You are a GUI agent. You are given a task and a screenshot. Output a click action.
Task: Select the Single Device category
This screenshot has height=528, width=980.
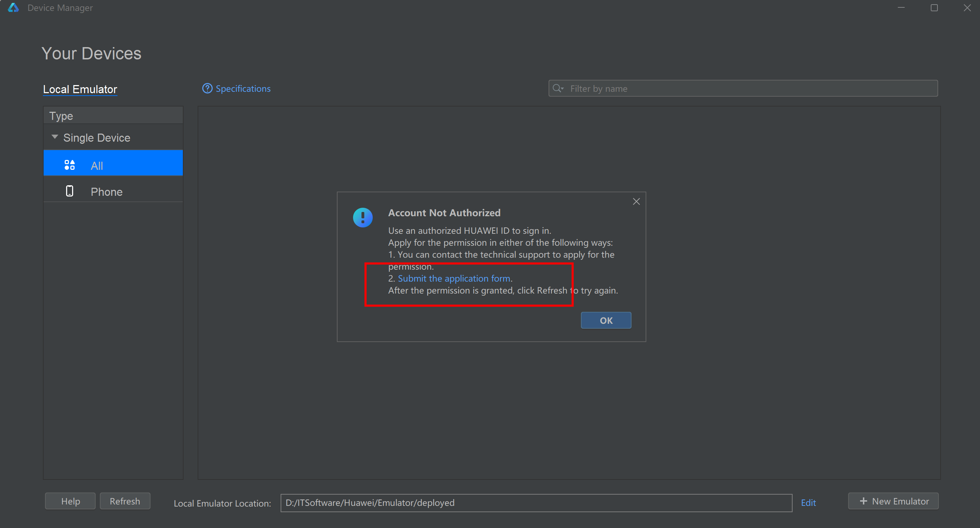coord(97,138)
